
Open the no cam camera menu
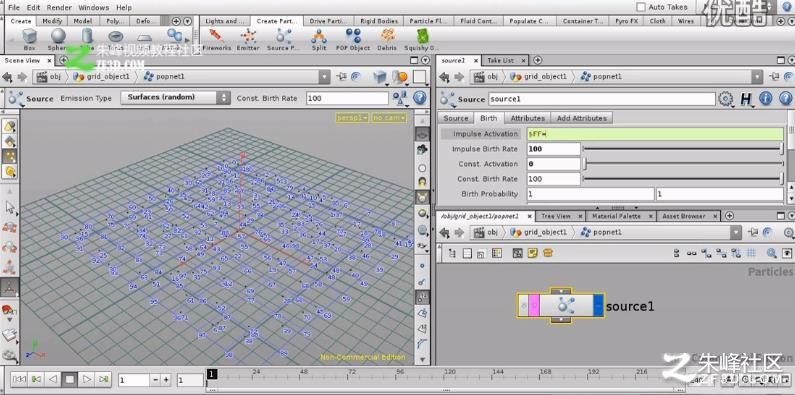[389, 118]
